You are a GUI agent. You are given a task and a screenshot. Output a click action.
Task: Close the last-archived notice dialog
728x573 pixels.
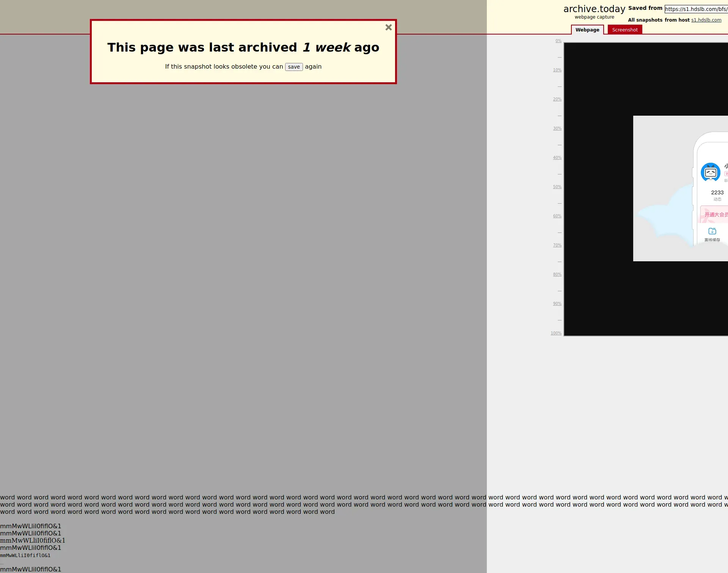pyautogui.click(x=388, y=27)
